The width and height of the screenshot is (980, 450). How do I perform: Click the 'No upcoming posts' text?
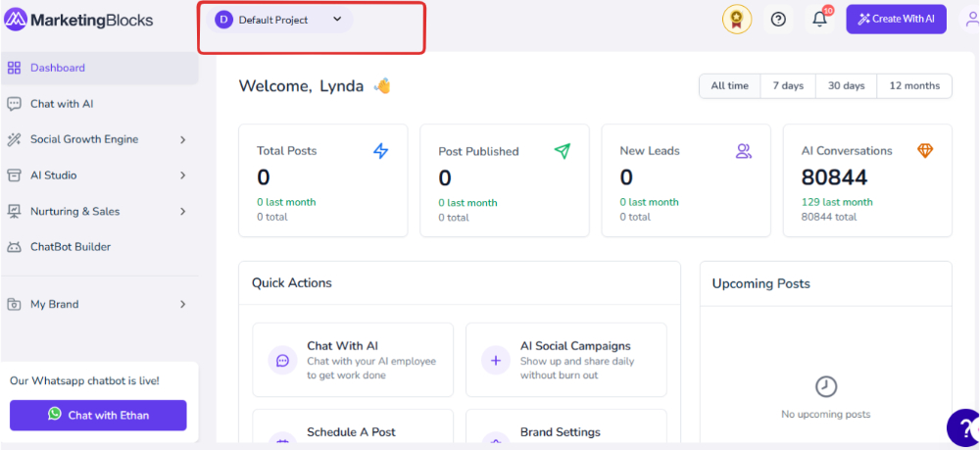(x=825, y=415)
